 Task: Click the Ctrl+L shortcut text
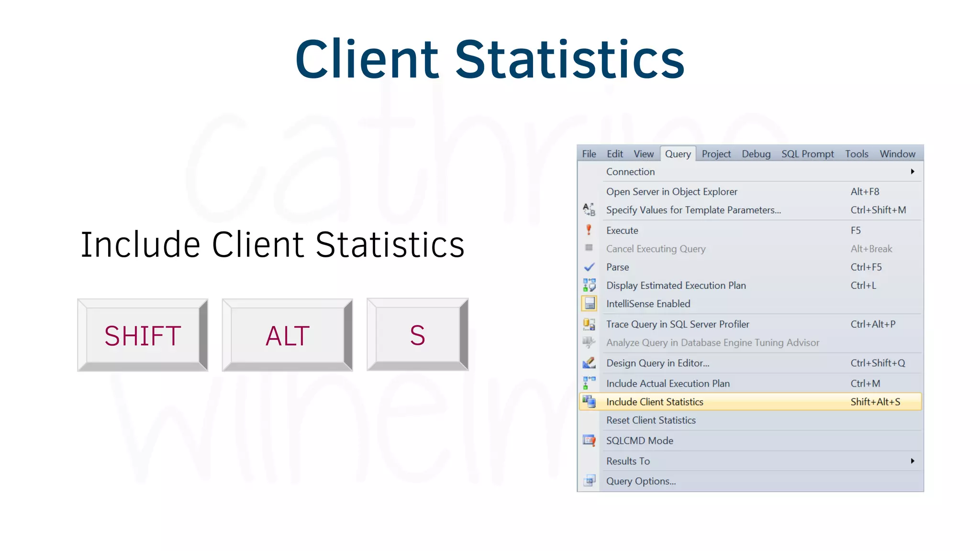[863, 285]
